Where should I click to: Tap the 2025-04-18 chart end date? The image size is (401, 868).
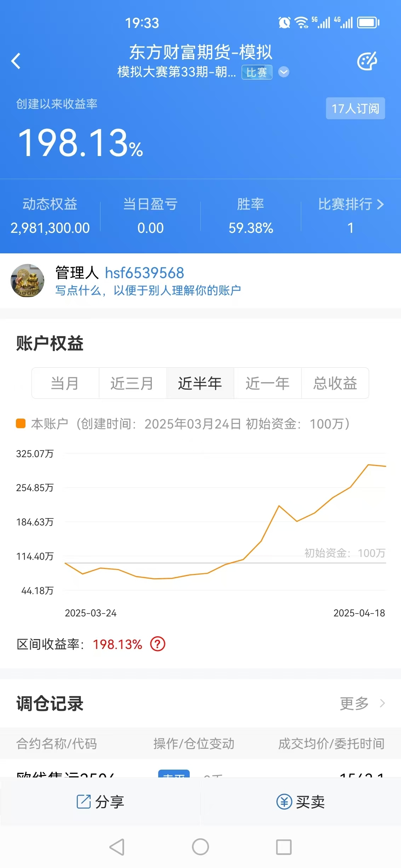359,613
